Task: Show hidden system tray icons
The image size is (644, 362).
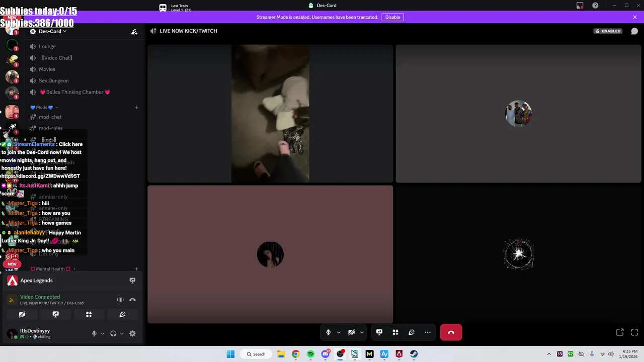Action: [549, 354]
